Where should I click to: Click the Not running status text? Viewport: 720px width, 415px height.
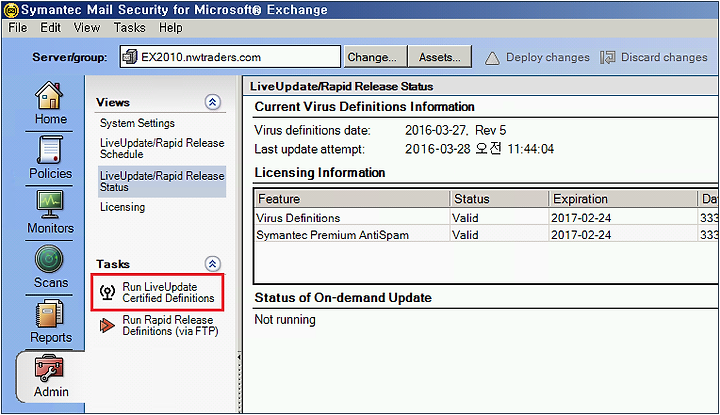click(x=285, y=320)
